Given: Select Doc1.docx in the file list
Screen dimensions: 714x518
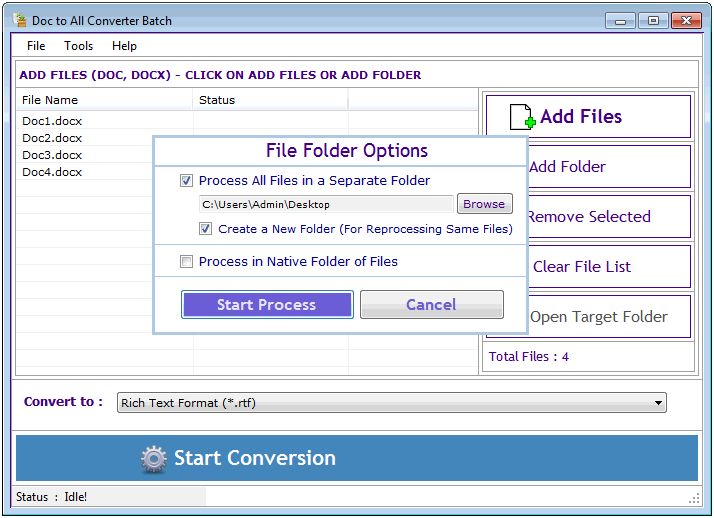Looking at the screenshot, I should (52, 121).
